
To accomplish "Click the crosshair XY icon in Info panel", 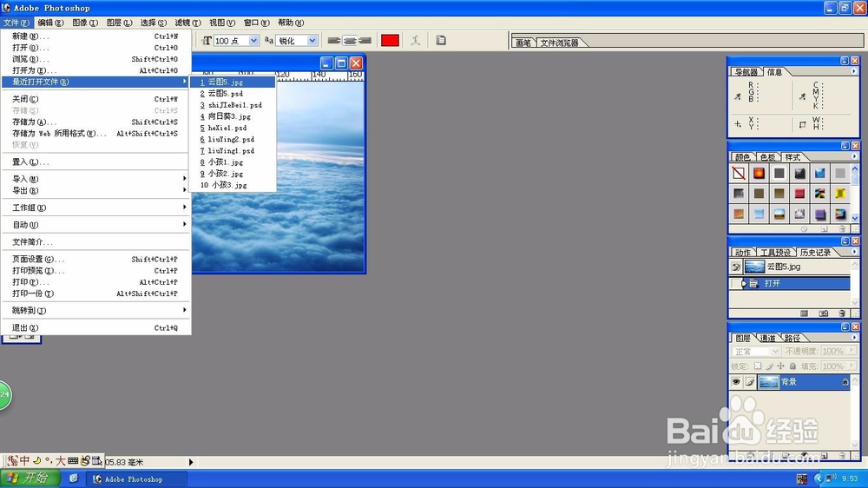I will 737,124.
